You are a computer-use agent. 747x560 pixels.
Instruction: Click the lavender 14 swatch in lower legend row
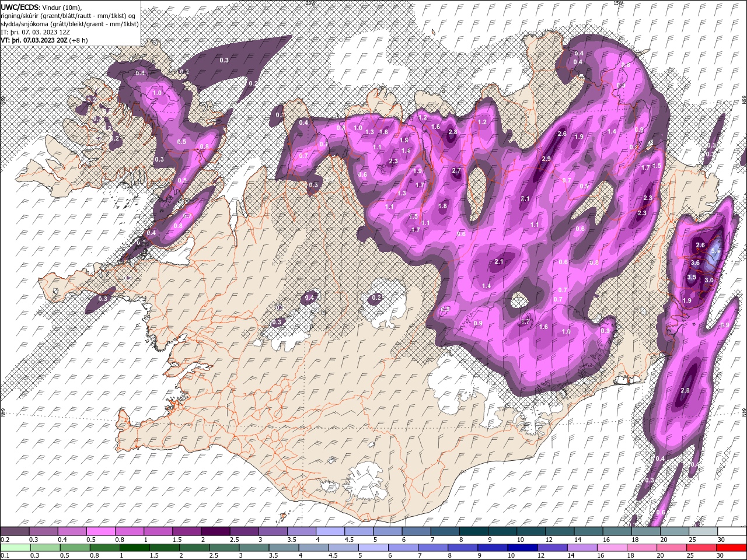tap(582, 548)
